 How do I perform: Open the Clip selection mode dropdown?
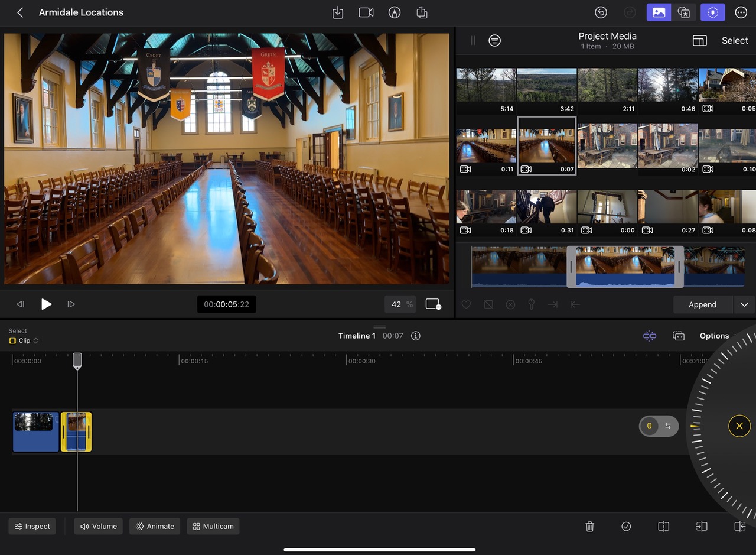[24, 340]
